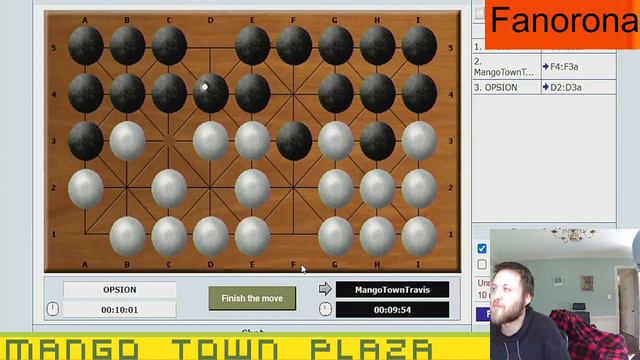Screen dimensions: 640x360
Task: Grab the white stone at H1
Action: point(377,236)
